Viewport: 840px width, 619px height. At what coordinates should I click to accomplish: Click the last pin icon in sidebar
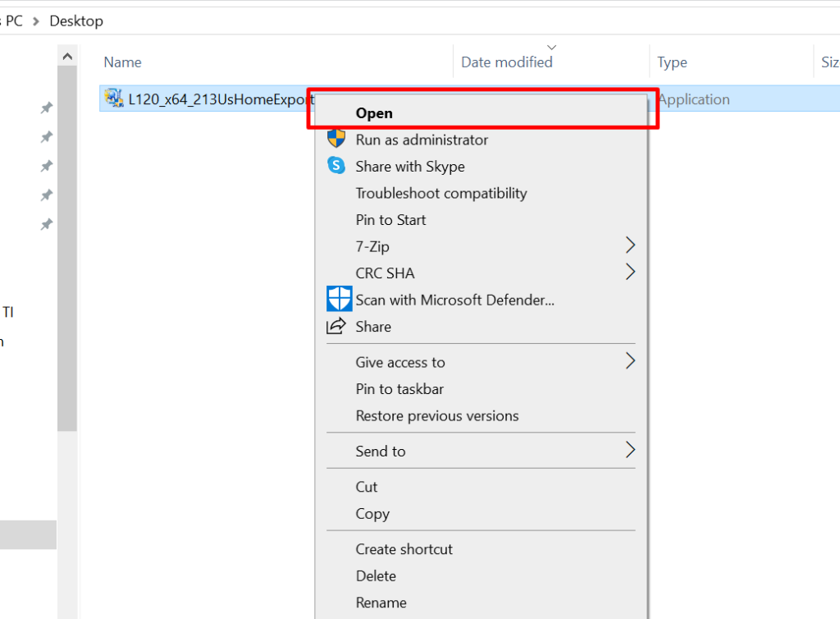(47, 224)
